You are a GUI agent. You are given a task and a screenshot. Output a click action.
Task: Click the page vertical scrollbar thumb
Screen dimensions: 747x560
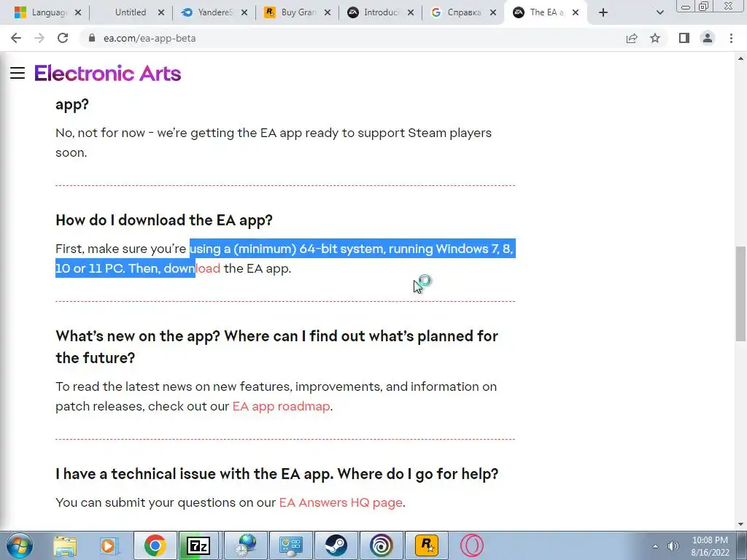pos(740,293)
